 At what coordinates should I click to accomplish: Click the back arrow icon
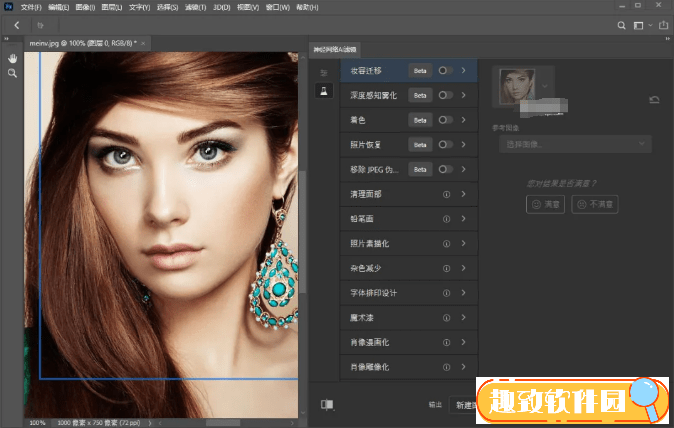(17, 25)
